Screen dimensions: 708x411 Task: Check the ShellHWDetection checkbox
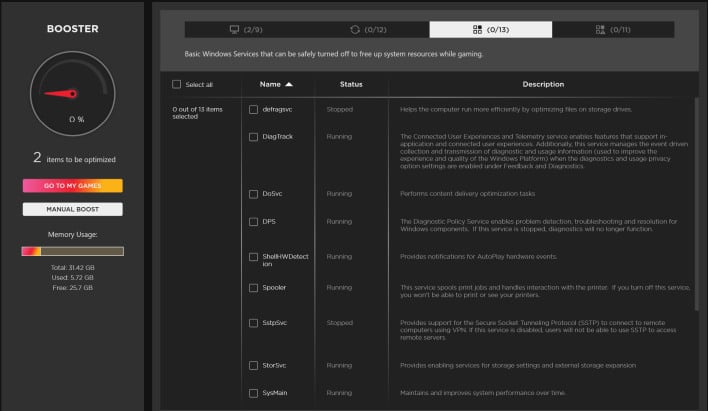(253, 257)
